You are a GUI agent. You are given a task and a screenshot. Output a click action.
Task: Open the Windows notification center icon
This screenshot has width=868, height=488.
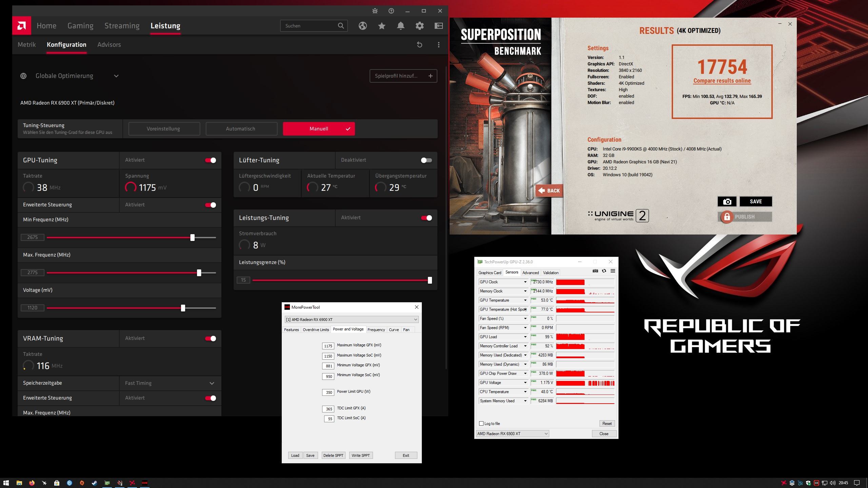(856, 483)
